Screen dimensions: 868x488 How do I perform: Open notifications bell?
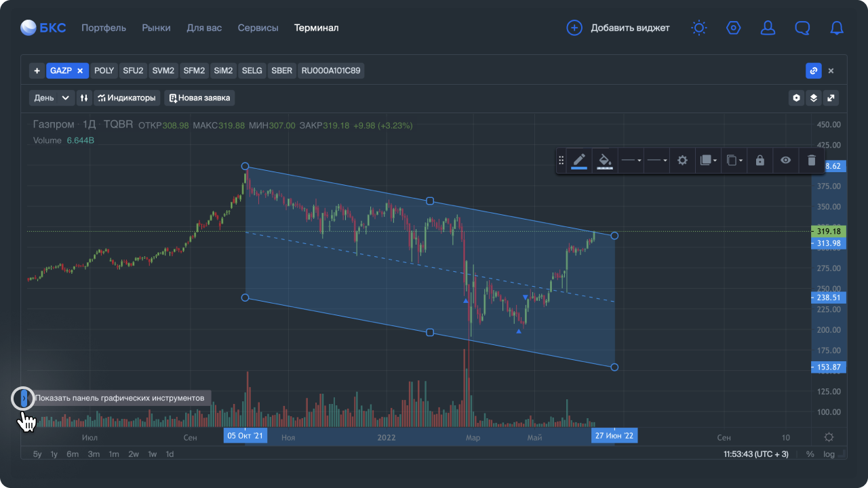(837, 28)
